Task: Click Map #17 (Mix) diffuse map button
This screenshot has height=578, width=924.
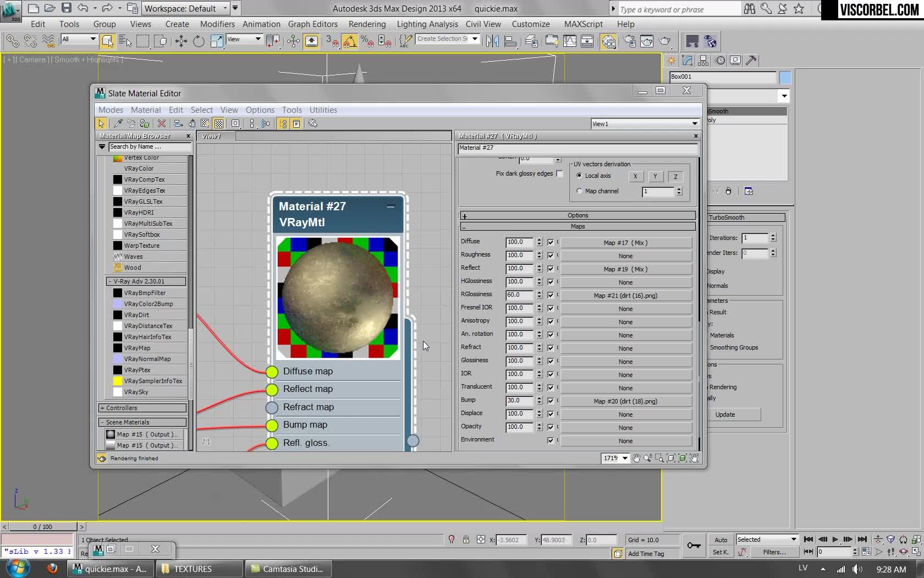Action: 625,243
